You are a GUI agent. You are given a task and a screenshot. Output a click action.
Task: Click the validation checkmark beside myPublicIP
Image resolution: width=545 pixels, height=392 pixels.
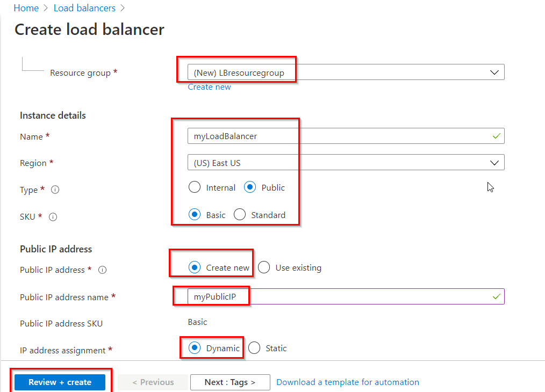tap(496, 296)
